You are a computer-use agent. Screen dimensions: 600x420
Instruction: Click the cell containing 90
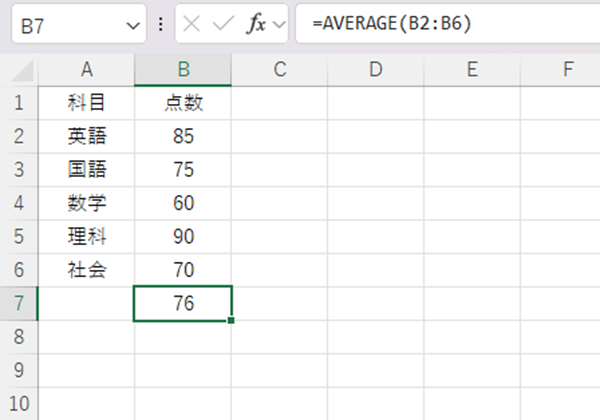click(183, 236)
